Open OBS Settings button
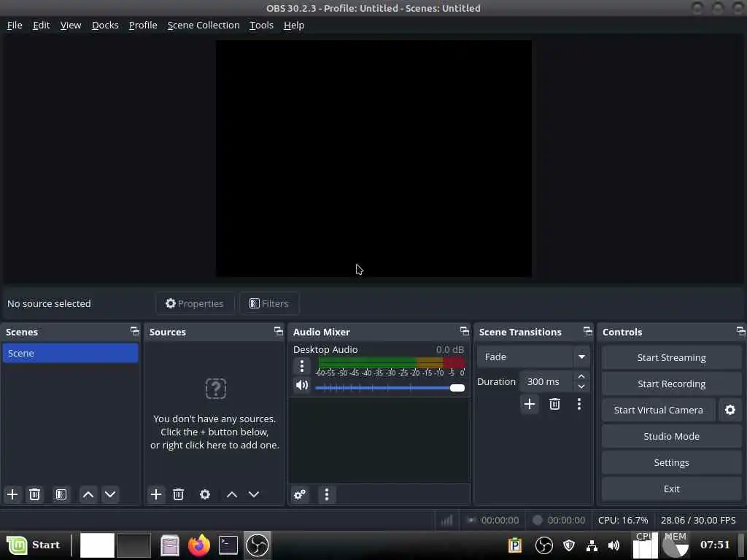This screenshot has height=560, width=747. 671,462
